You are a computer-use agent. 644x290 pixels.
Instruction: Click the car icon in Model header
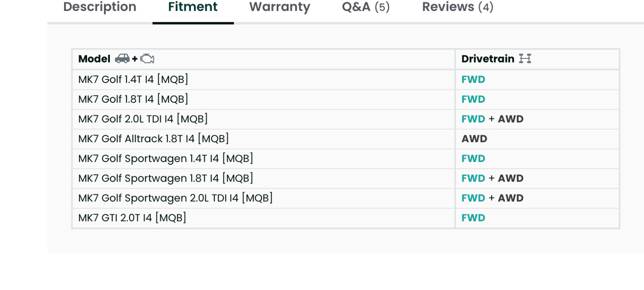click(122, 59)
